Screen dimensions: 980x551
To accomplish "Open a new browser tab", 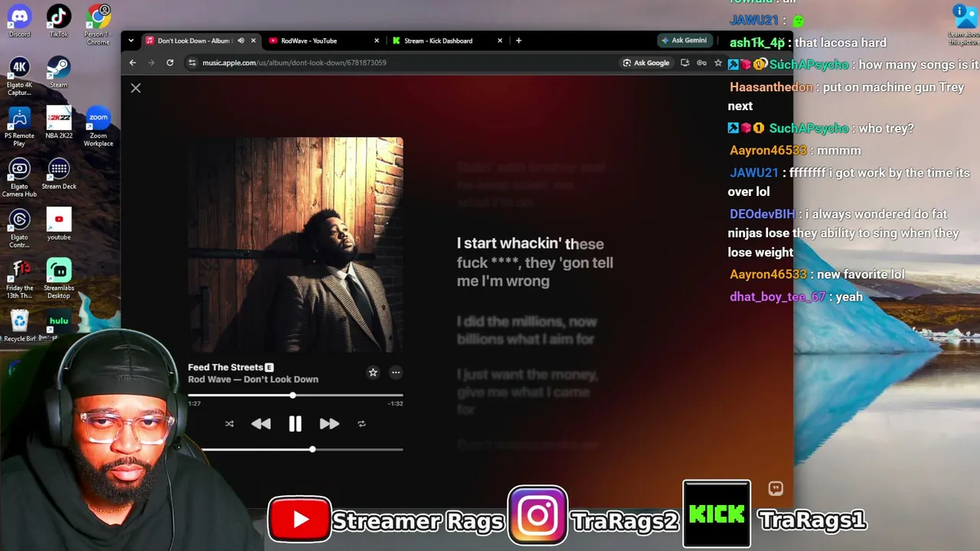I will 518,41.
